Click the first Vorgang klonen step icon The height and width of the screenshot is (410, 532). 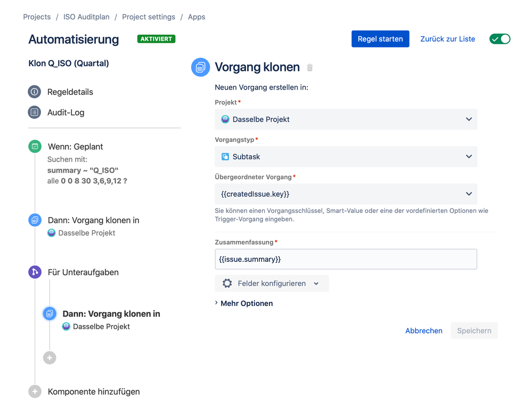point(35,220)
